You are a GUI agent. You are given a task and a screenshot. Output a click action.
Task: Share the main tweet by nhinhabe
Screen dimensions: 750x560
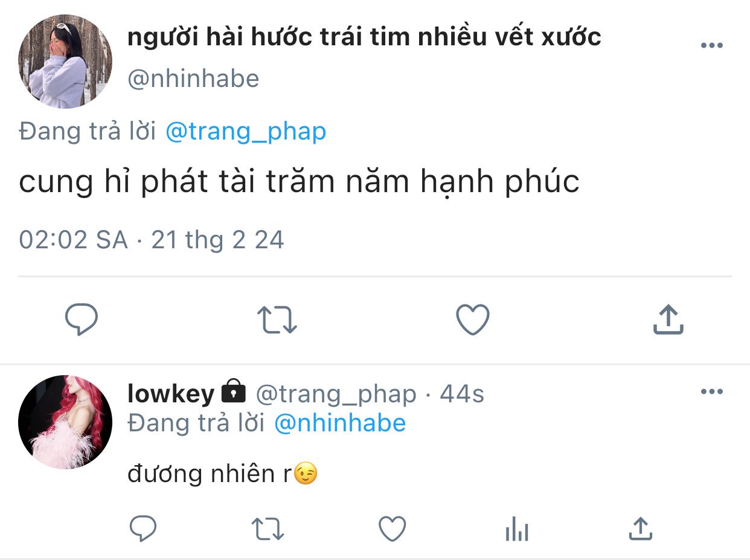click(668, 319)
